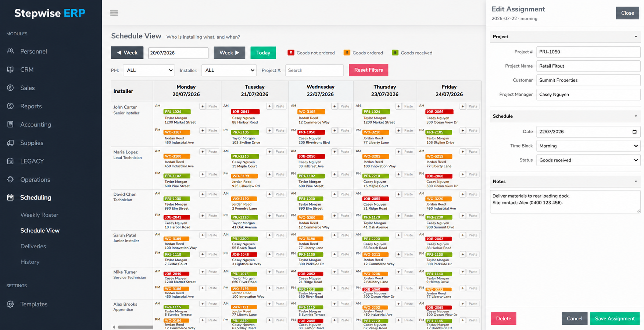Click the orange Goods ordered legend marker
644x330 pixels.
pyautogui.click(x=347, y=53)
